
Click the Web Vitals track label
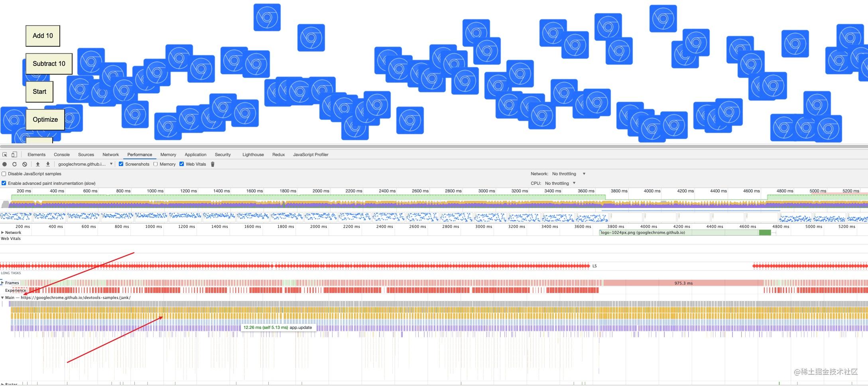11,238
